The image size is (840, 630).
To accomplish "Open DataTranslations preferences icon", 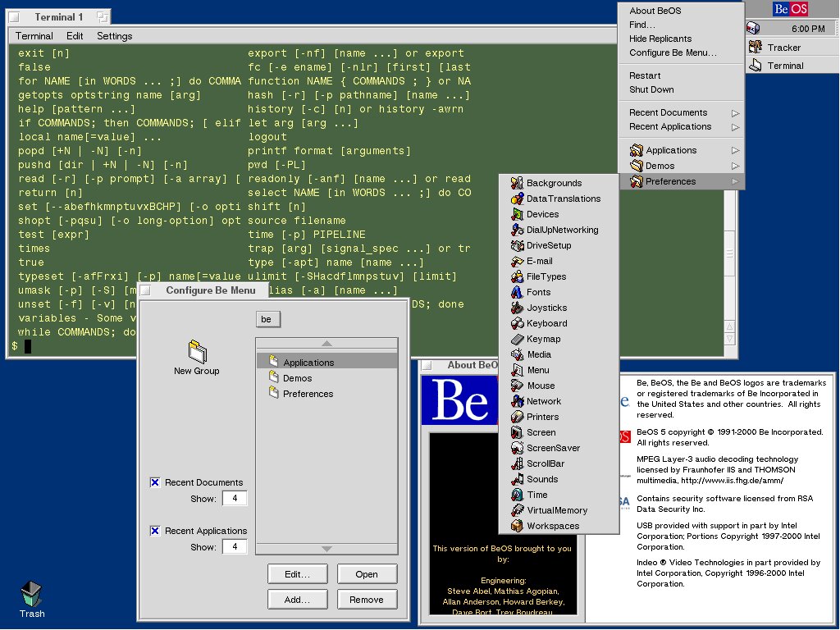I will [x=517, y=199].
